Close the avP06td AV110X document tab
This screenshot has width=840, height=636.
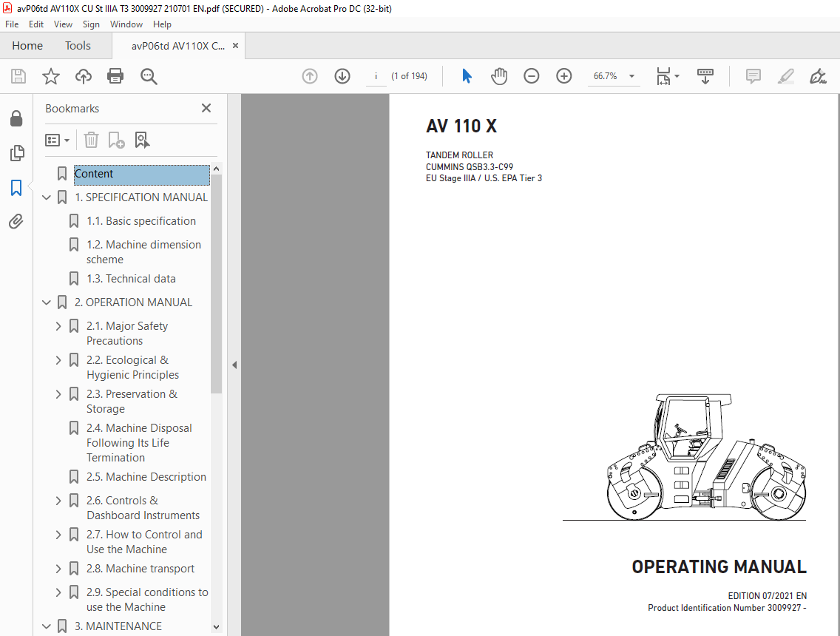click(235, 46)
